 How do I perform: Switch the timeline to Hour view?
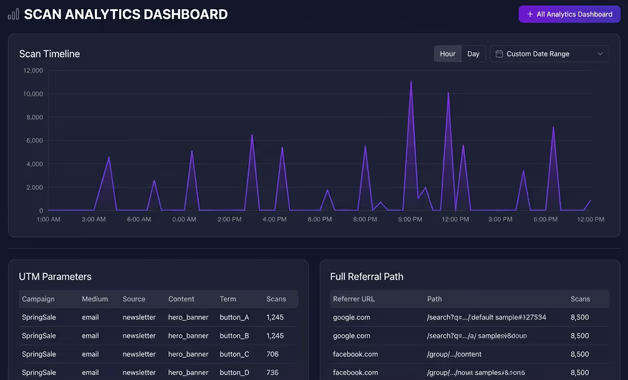447,54
